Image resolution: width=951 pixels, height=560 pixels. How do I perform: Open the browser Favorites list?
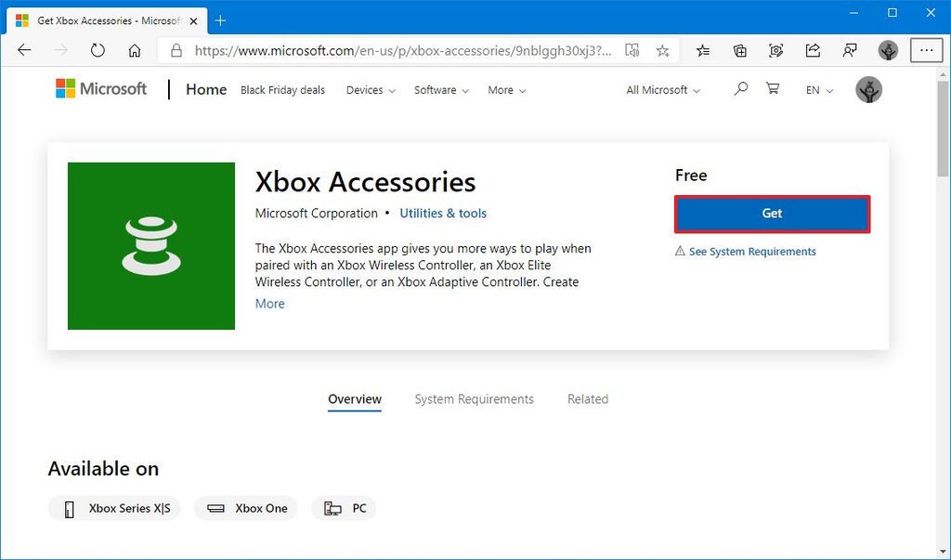701,50
